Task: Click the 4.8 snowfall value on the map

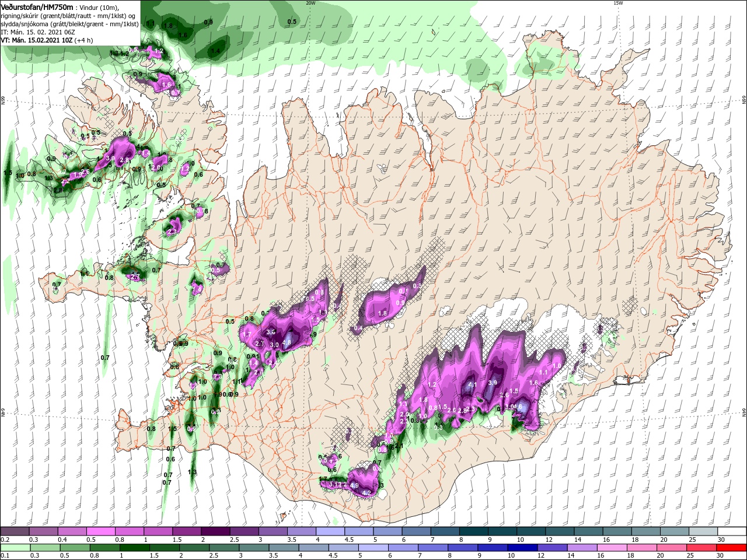Action: coord(287,343)
